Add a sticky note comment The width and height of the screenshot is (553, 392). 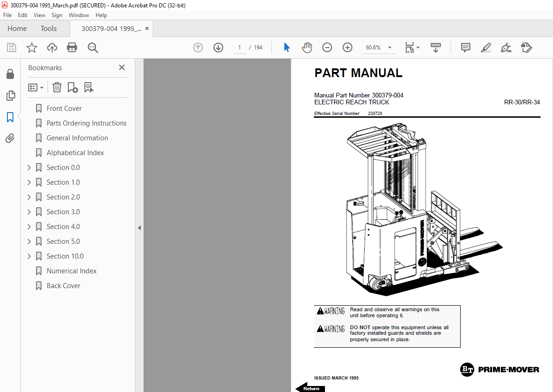[x=466, y=48]
